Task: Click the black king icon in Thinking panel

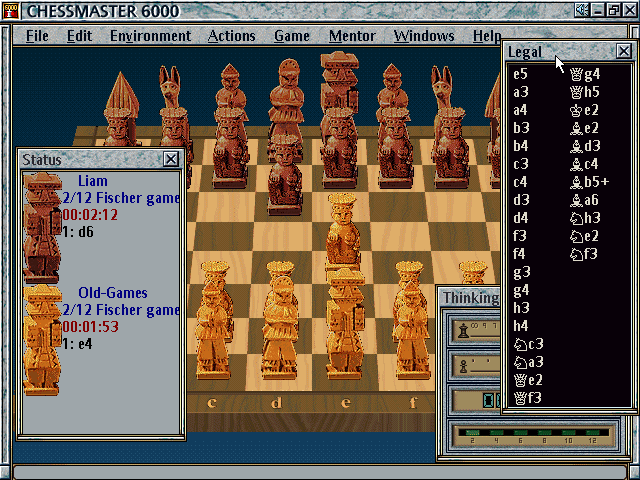Action: pyautogui.click(x=463, y=331)
